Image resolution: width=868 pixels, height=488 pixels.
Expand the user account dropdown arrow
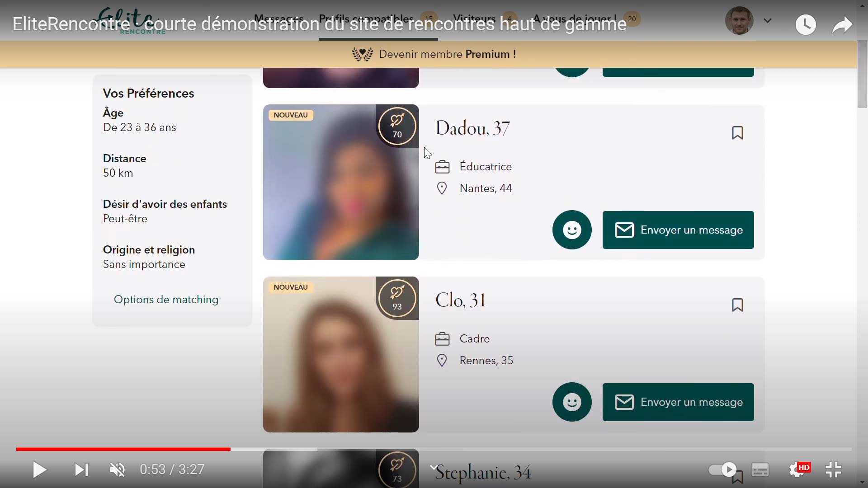768,21
